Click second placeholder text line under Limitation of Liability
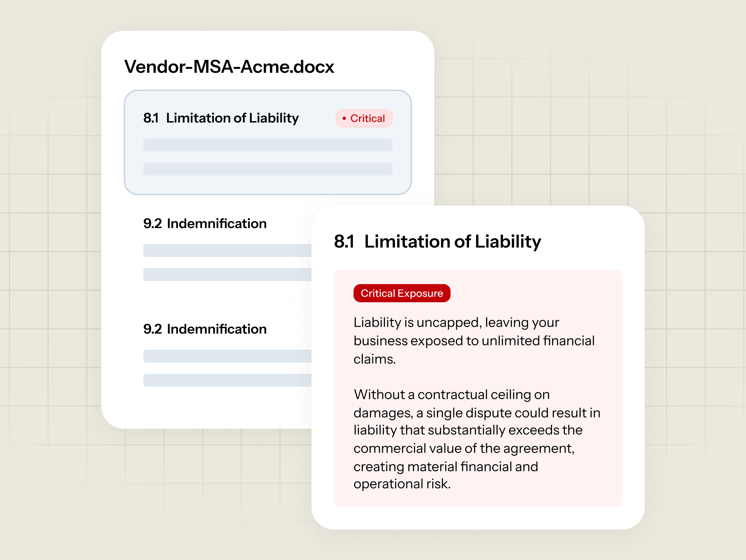 click(268, 169)
